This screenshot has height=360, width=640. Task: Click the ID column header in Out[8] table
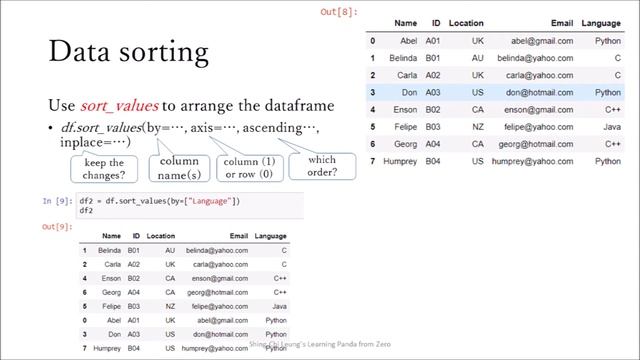click(436, 23)
